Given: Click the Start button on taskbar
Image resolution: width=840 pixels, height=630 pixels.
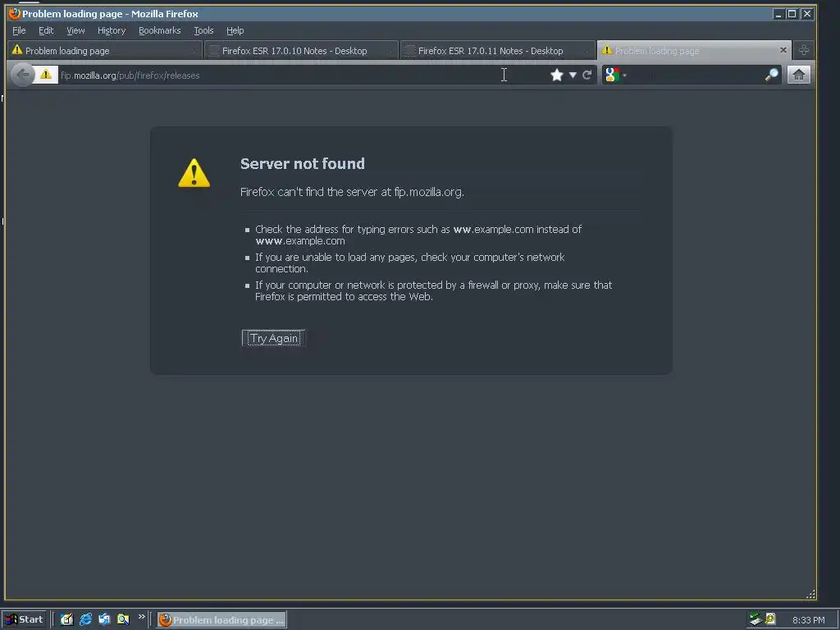Looking at the screenshot, I should (25, 619).
